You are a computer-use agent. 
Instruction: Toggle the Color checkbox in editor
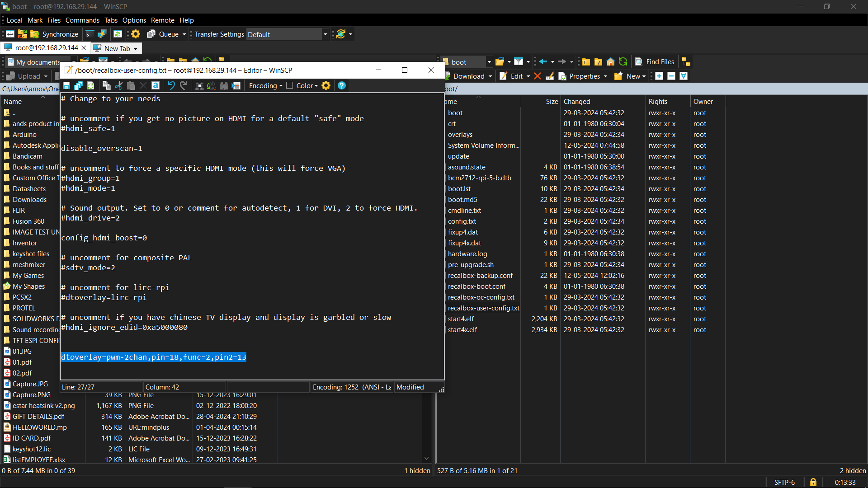point(290,85)
